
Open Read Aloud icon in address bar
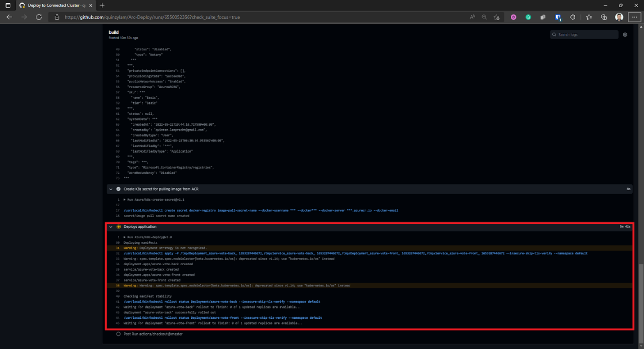(x=472, y=17)
